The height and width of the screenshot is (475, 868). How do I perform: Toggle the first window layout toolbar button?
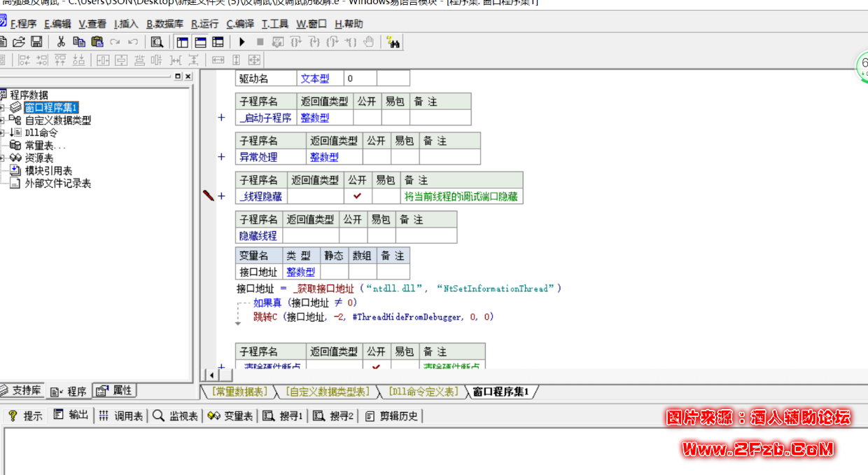point(182,42)
